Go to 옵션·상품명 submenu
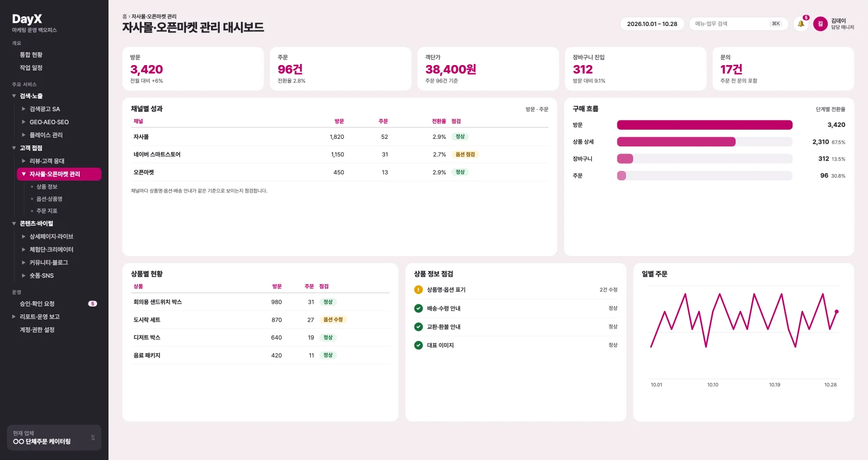Viewport: 868px width, 460px height. 49,199
